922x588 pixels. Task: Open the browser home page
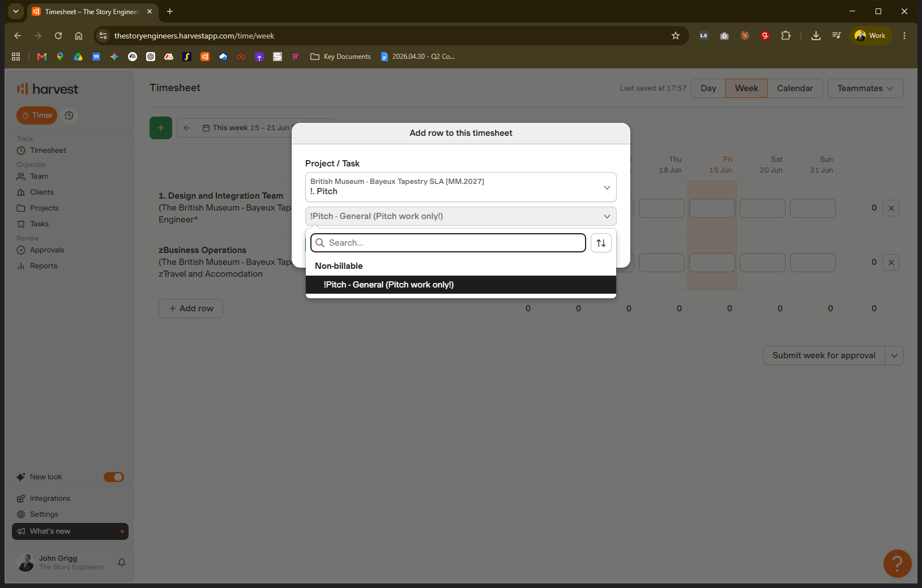[79, 36]
